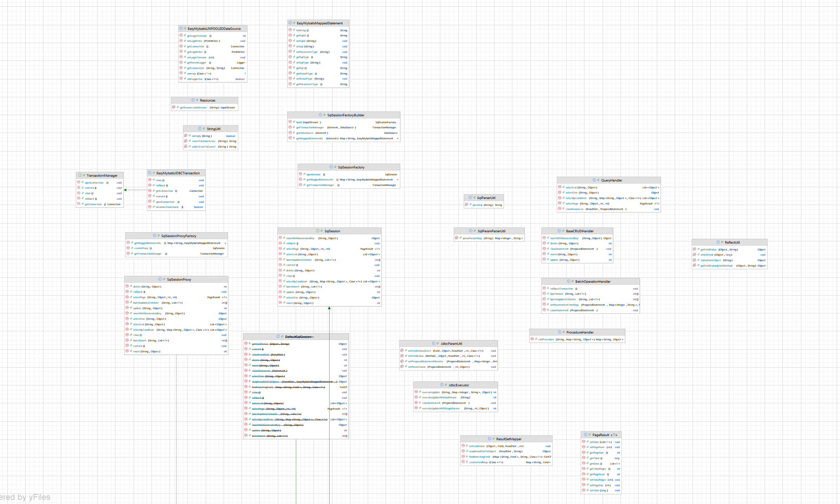Click the rollbackTransaction method in BatchOperationHandler
Image resolution: width=840 pixels, height=504 pixels.
coord(561,289)
